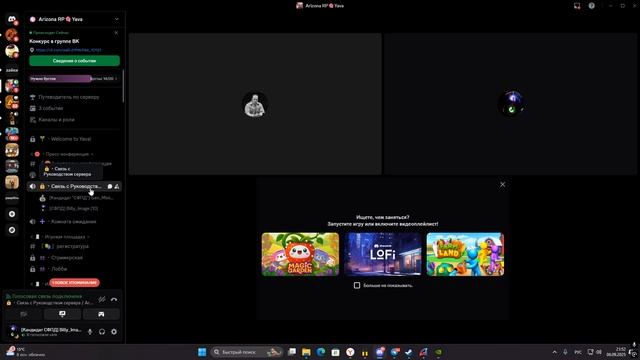Open chat for Связь с Руководством channel
Image resolution: width=640 pixels, height=360 pixels.
coord(110,186)
